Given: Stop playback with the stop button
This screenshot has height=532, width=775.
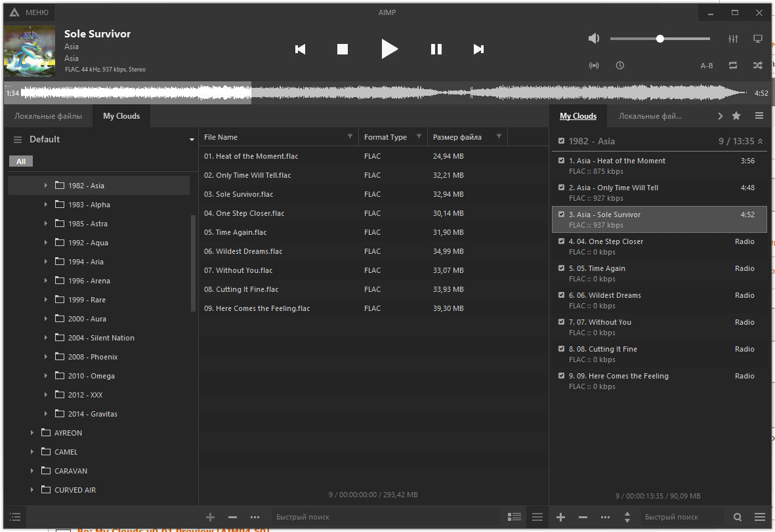Looking at the screenshot, I should (343, 49).
